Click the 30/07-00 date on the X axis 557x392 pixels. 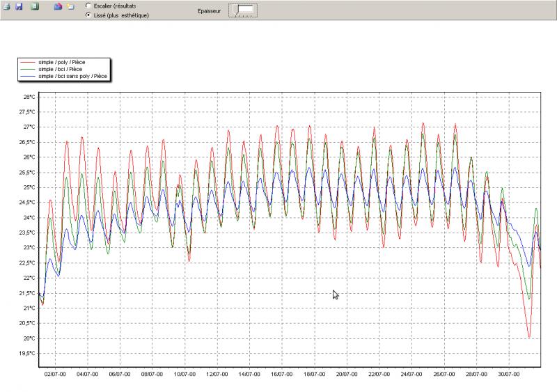508,374
